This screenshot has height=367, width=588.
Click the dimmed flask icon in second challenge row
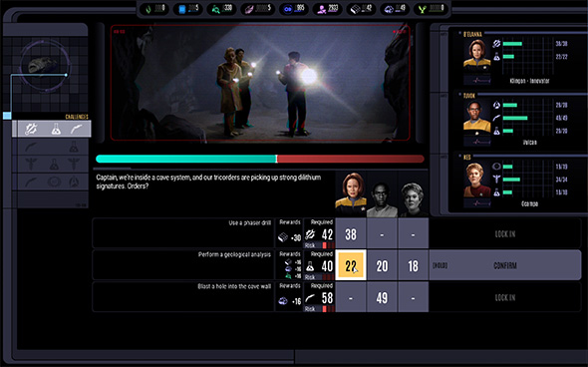(x=74, y=148)
